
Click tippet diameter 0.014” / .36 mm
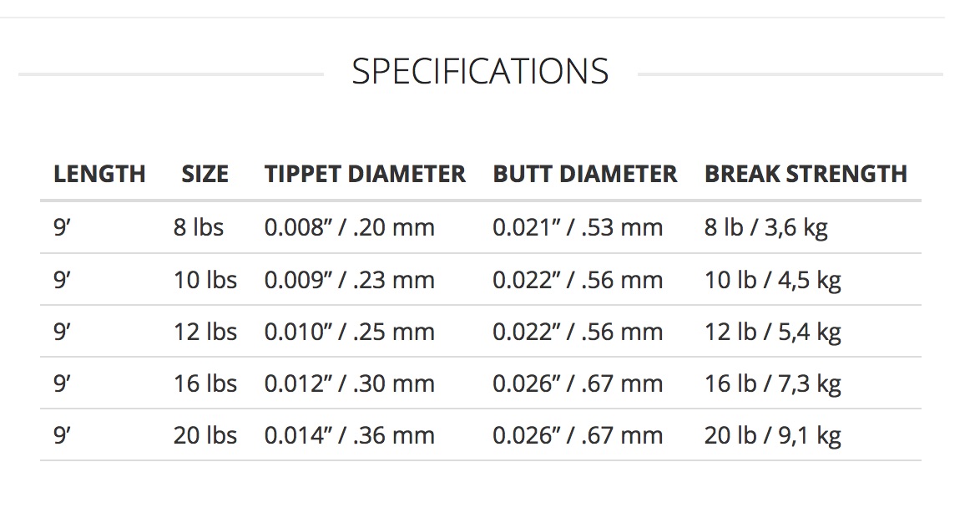pos(350,435)
